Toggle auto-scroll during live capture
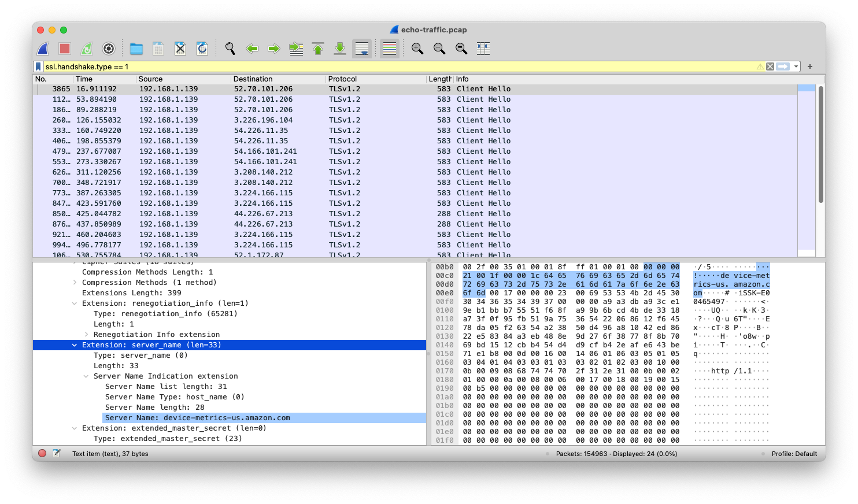The height and width of the screenshot is (504, 858). (x=362, y=49)
